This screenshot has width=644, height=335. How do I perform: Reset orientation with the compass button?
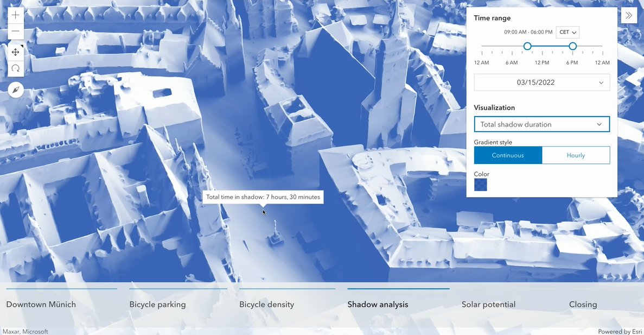click(x=16, y=90)
